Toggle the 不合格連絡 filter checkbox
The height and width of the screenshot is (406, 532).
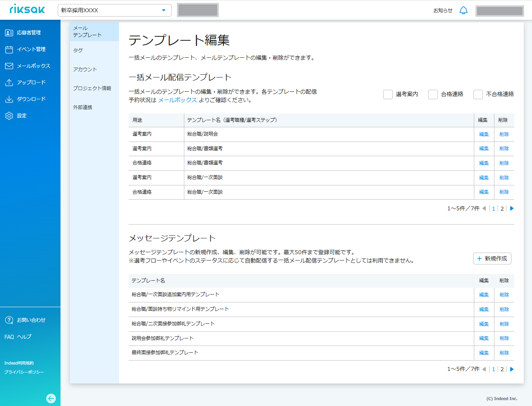[478, 94]
